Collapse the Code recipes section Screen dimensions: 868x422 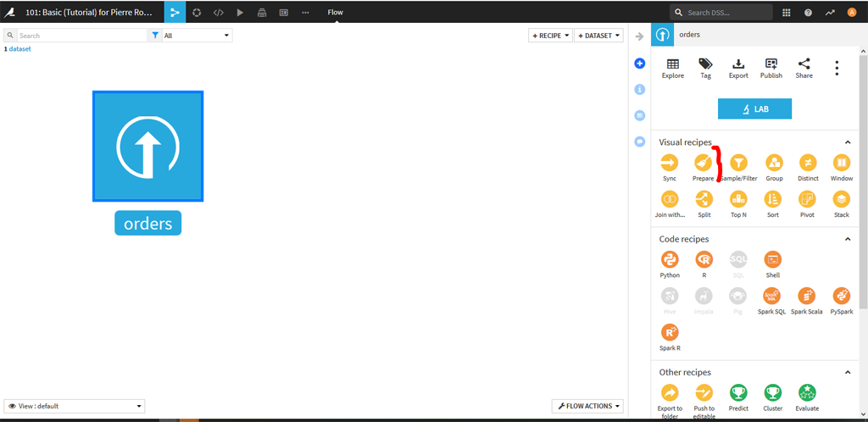[848, 239]
